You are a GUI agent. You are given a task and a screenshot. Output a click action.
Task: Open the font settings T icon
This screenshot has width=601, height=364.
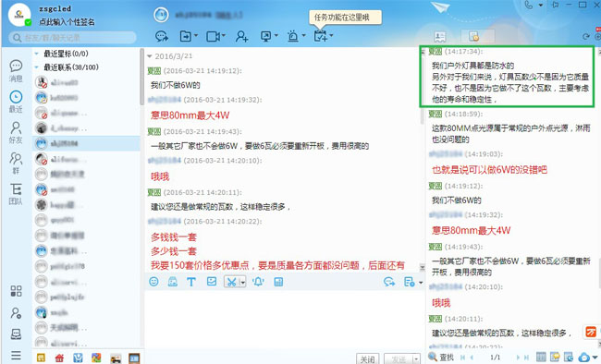coord(190,282)
